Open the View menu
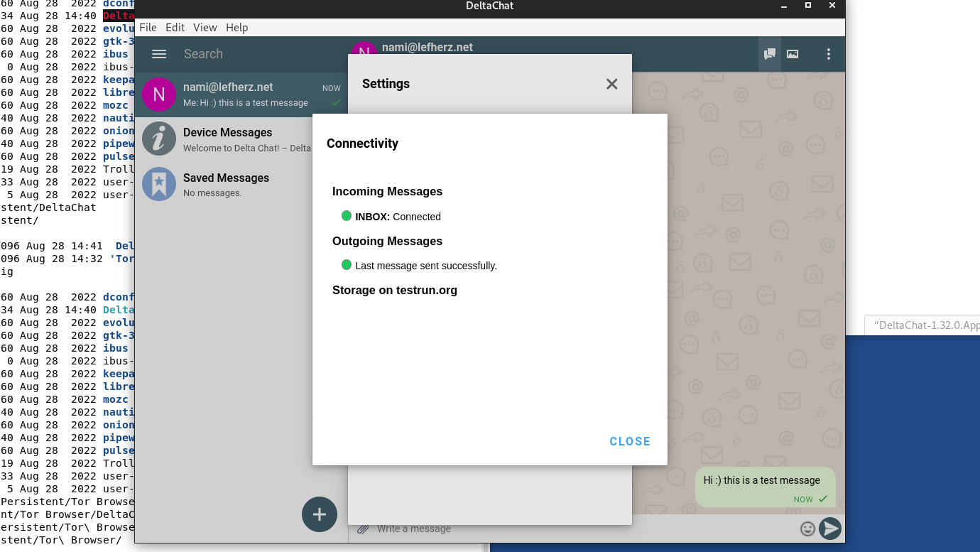The image size is (980, 552). click(x=205, y=28)
